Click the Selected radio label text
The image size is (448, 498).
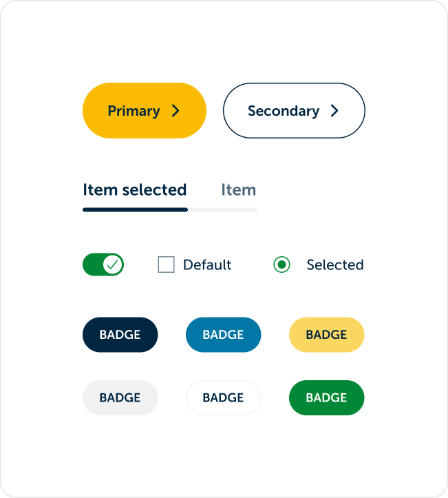tap(335, 265)
